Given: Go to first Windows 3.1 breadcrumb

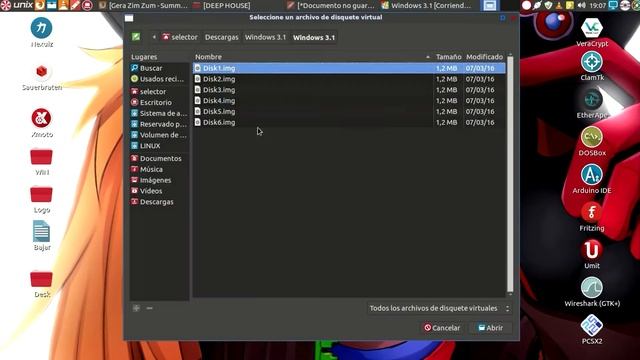Looking at the screenshot, I should click(x=265, y=37).
